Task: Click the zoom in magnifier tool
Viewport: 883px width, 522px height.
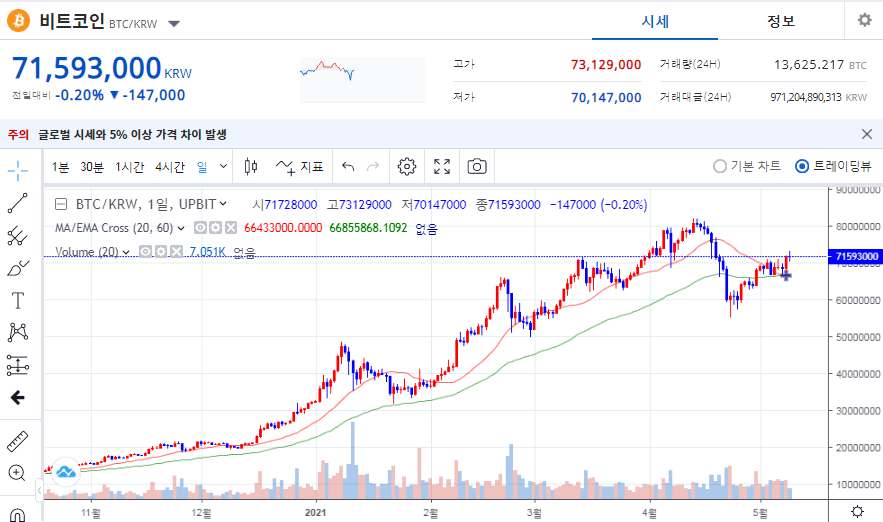Action: [x=17, y=473]
